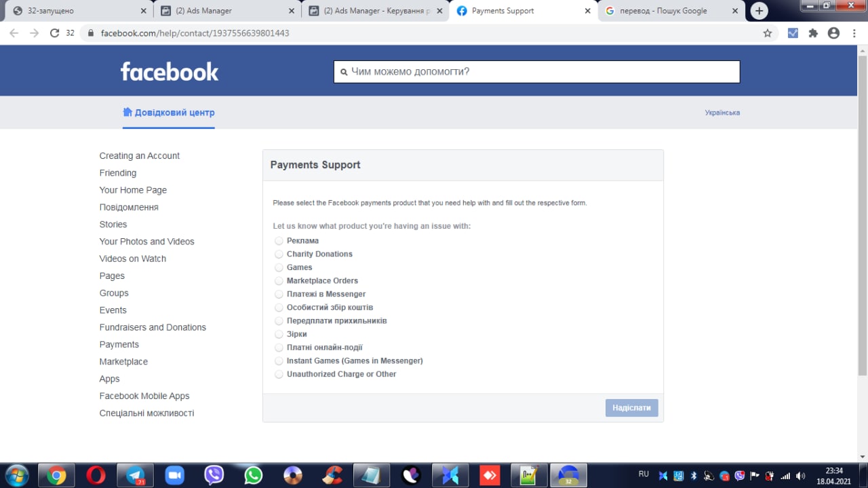Close the first Ads Manager tab
The image size is (868, 488).
[x=291, y=11]
